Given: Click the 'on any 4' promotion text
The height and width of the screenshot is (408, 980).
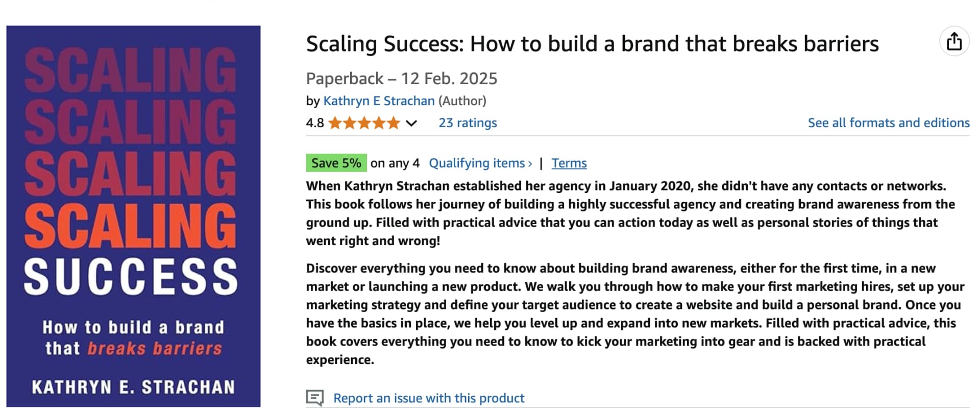Looking at the screenshot, I should [395, 163].
